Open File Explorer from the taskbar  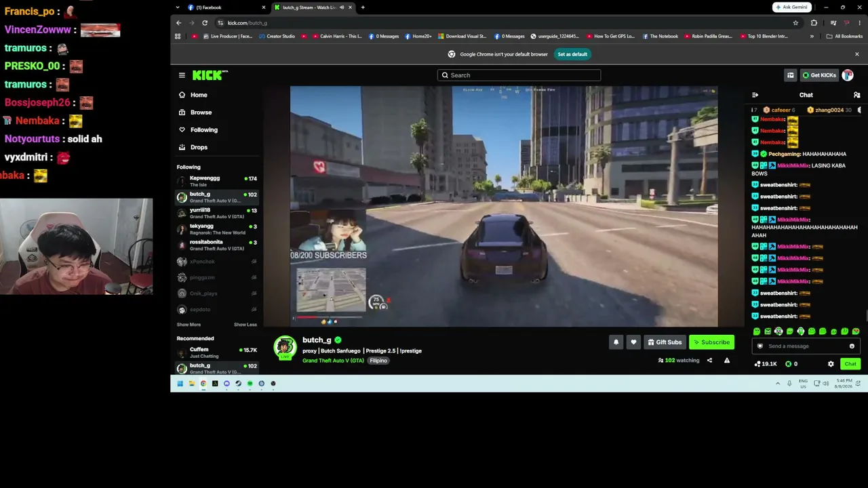(x=192, y=384)
